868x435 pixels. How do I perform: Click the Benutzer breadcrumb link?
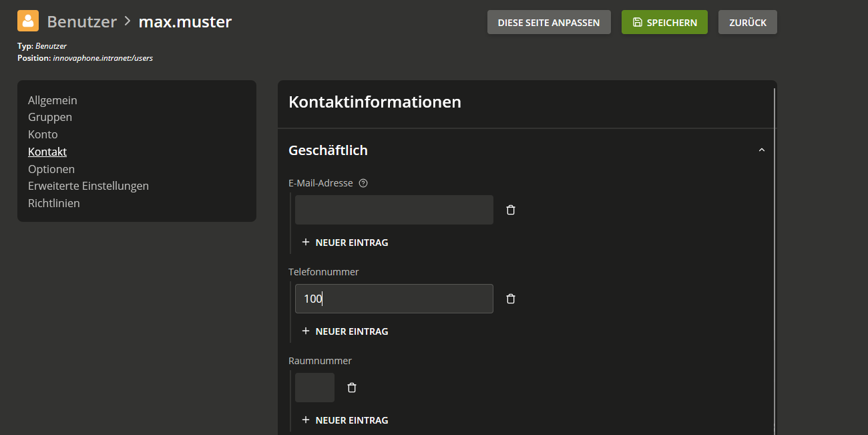[81, 21]
